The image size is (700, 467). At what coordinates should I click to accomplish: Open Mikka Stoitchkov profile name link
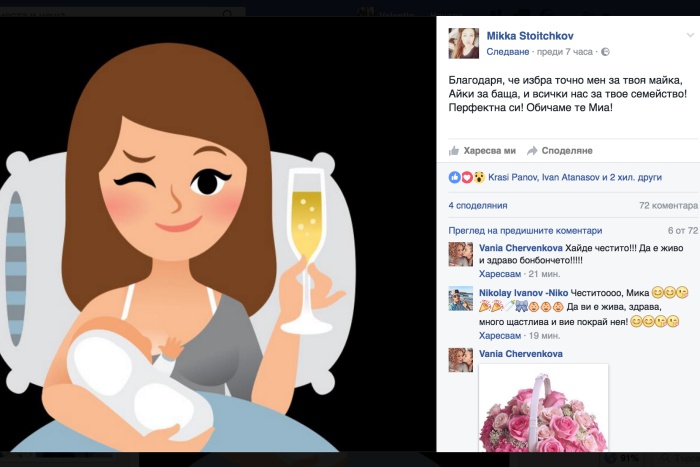pos(531,35)
